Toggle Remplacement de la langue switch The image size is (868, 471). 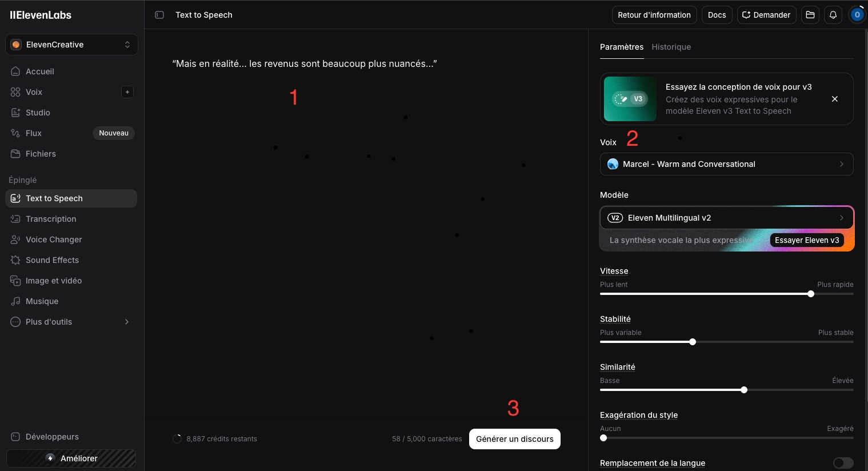(843, 463)
